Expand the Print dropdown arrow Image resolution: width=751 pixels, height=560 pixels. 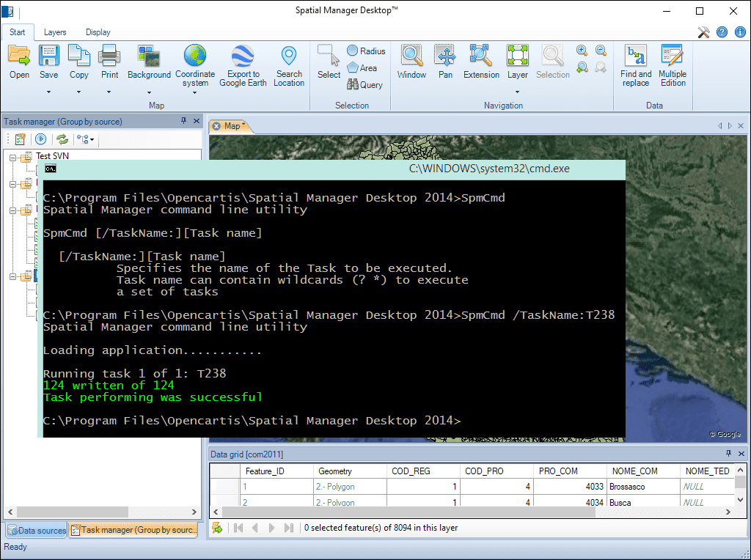click(x=109, y=92)
